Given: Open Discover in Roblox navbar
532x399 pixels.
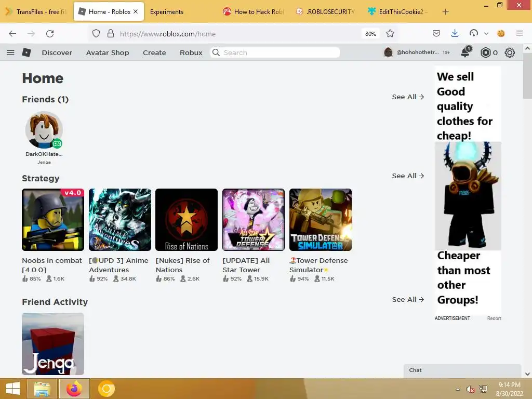Looking at the screenshot, I should (x=57, y=52).
